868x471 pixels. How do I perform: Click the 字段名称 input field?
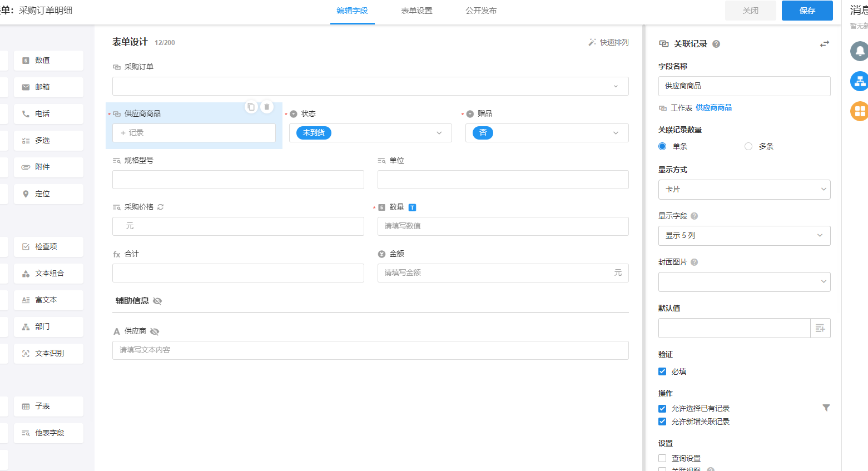coord(744,86)
